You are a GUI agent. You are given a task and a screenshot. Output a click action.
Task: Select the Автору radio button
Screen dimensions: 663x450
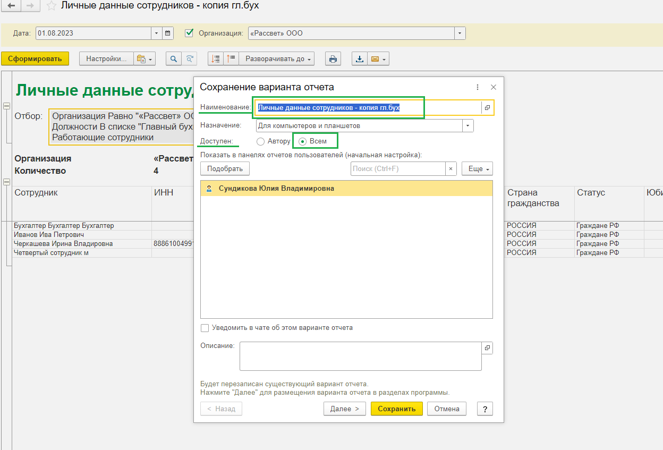[x=261, y=142]
